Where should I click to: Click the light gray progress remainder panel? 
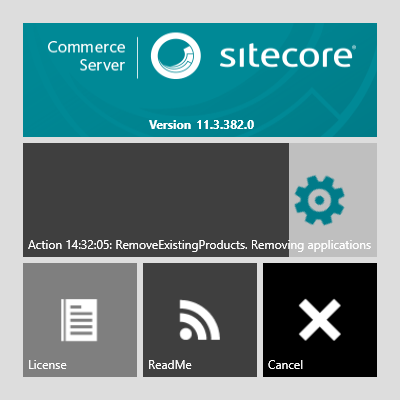[333, 200]
